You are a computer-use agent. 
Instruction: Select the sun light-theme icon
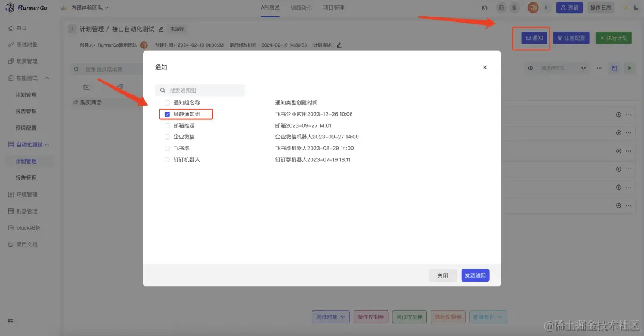click(x=626, y=7)
